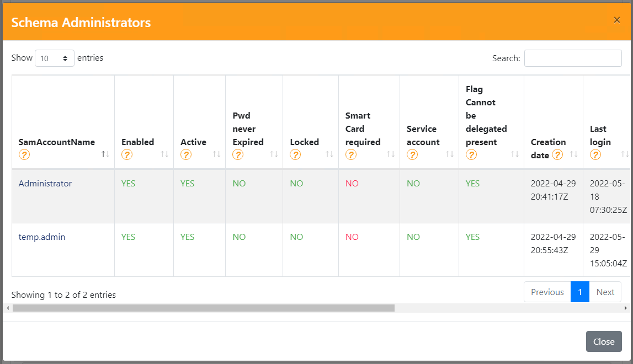Image resolution: width=633 pixels, height=364 pixels.
Task: Sort table by Enabled column arrows
Action: click(x=164, y=154)
